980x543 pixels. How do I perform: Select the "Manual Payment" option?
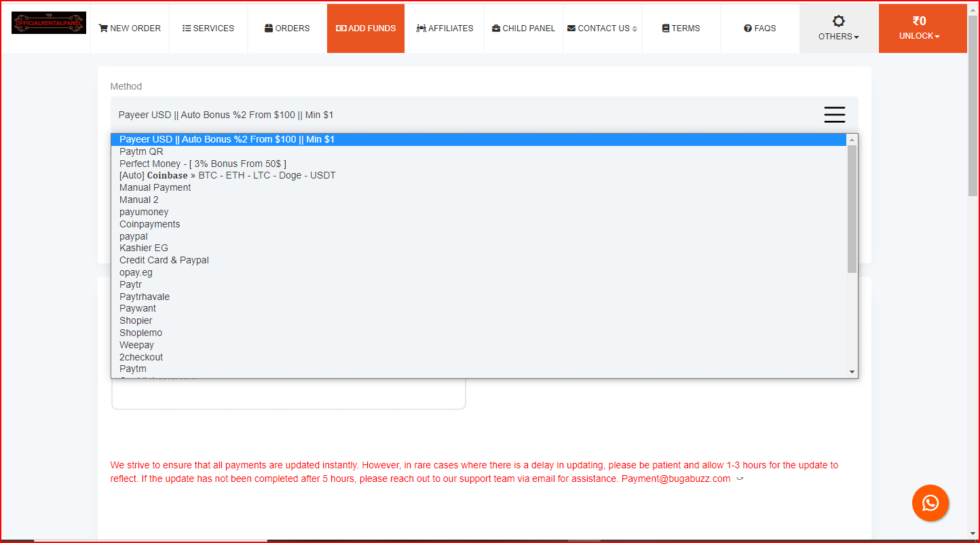pyautogui.click(x=155, y=187)
